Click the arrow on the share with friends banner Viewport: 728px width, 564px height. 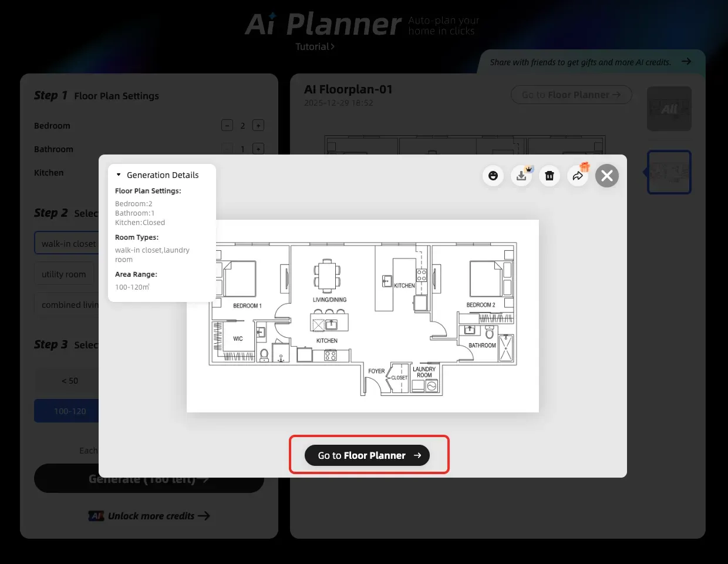[x=686, y=62]
